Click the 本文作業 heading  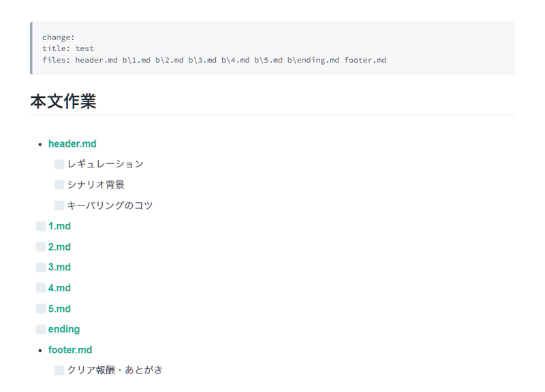click(63, 101)
